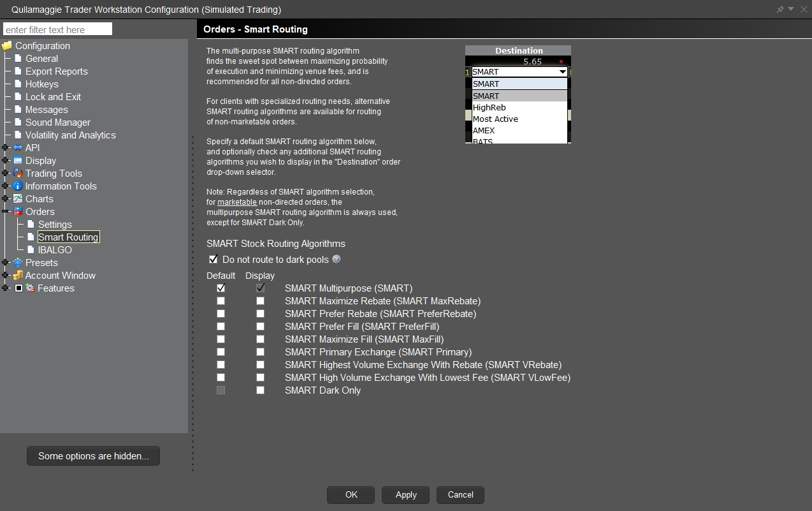Click the pushpin icon in title bar
Viewport: 812px width, 511px height.
coord(780,10)
